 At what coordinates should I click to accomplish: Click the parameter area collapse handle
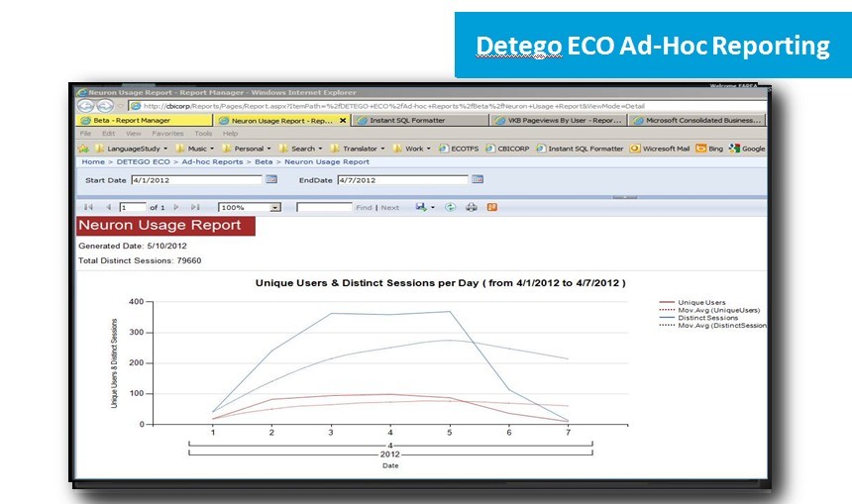tap(625, 198)
